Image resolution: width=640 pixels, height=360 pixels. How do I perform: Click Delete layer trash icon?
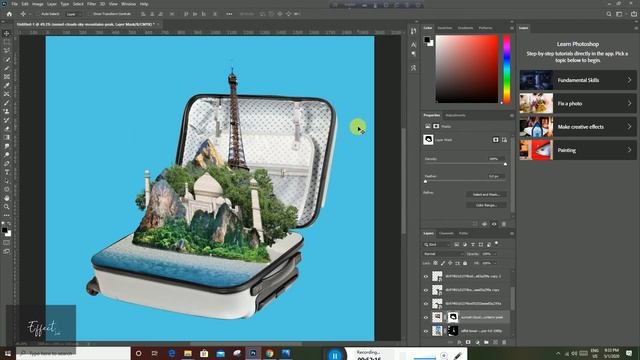coord(504,342)
